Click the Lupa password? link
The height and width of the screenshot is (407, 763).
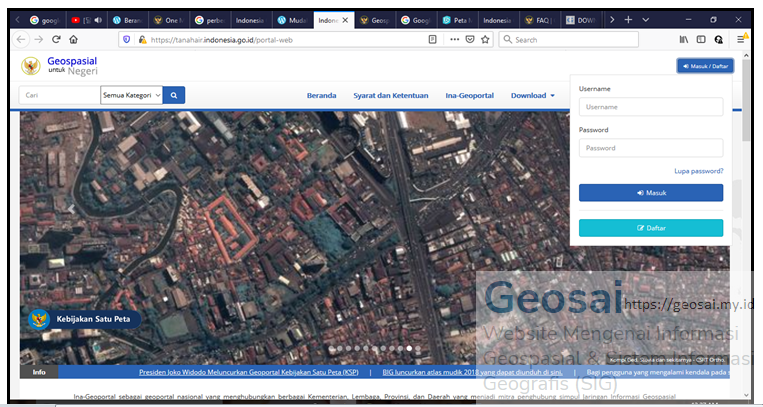(699, 171)
